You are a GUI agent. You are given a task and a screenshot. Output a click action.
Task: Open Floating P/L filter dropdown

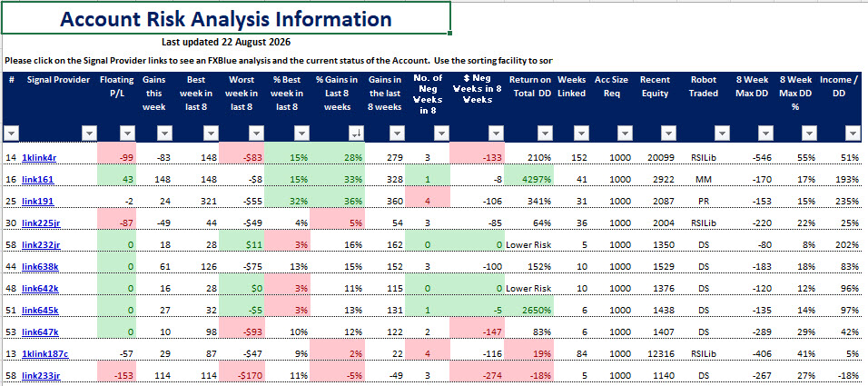click(127, 133)
